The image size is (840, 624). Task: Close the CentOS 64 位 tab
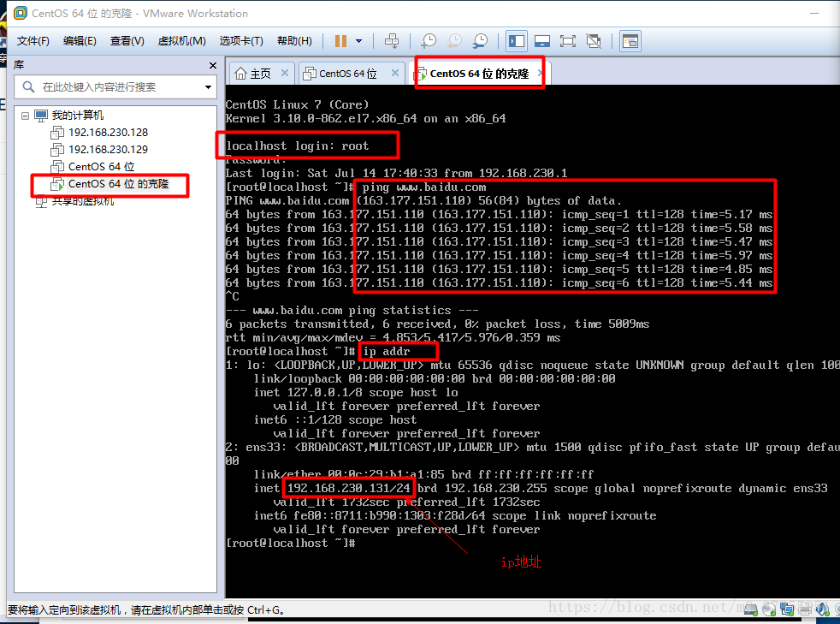click(395, 73)
